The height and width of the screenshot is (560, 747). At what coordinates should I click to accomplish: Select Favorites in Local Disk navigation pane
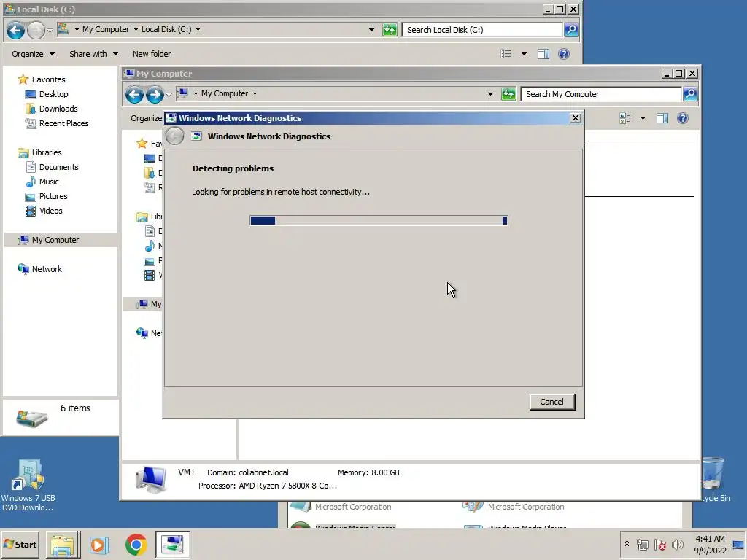click(x=48, y=79)
